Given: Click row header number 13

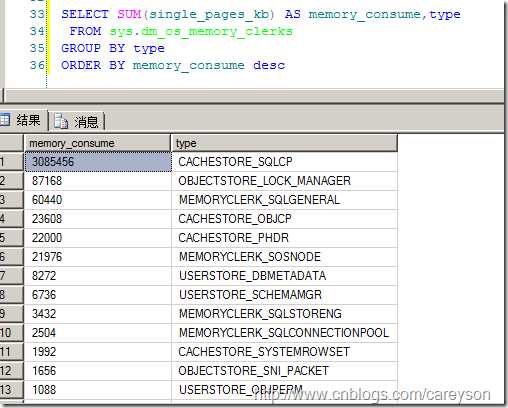Looking at the screenshot, I should [12, 390].
